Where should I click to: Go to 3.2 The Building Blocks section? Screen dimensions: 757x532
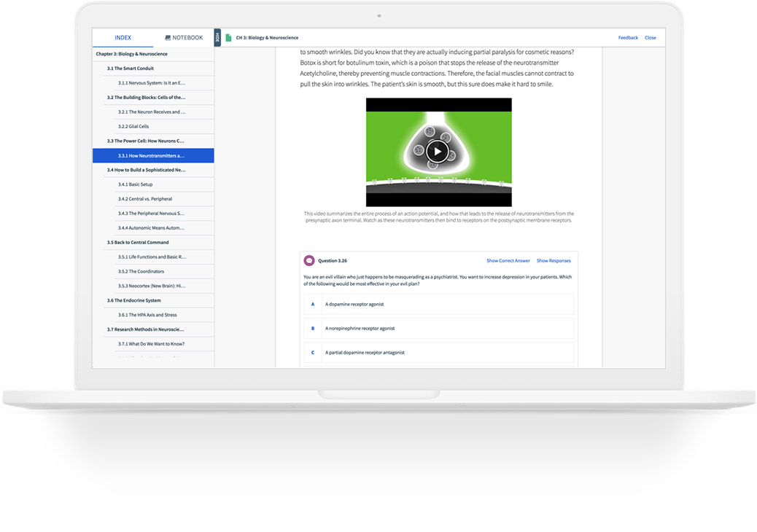pyautogui.click(x=158, y=98)
